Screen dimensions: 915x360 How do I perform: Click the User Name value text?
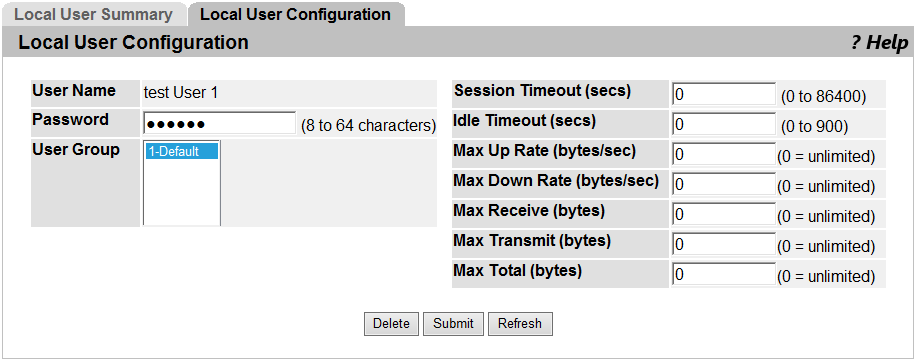[x=181, y=93]
